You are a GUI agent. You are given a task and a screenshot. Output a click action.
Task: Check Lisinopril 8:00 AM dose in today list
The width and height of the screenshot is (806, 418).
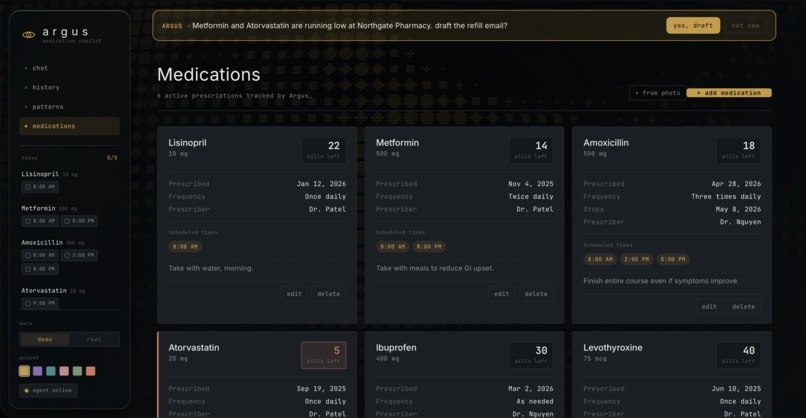[40, 187]
